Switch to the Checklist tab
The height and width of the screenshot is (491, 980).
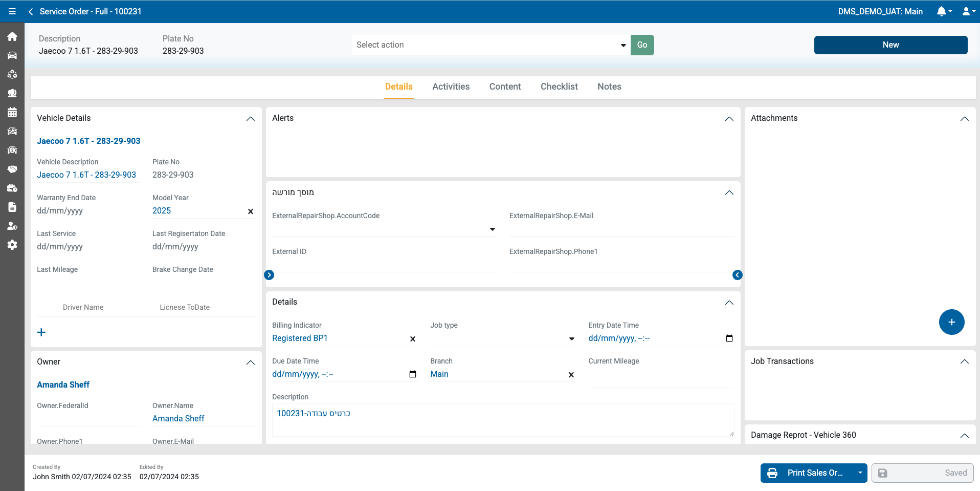[x=560, y=87]
